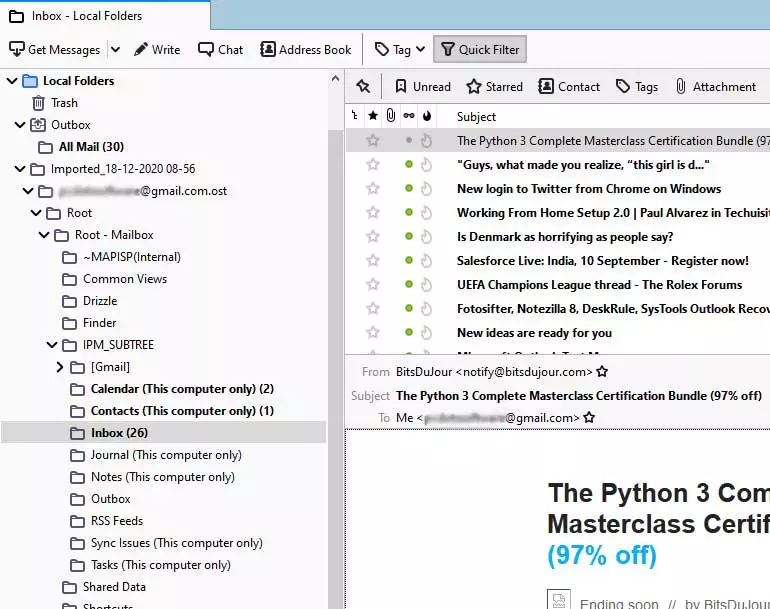Expand the [Gmail] folder
The image size is (770, 609).
click(x=60, y=367)
